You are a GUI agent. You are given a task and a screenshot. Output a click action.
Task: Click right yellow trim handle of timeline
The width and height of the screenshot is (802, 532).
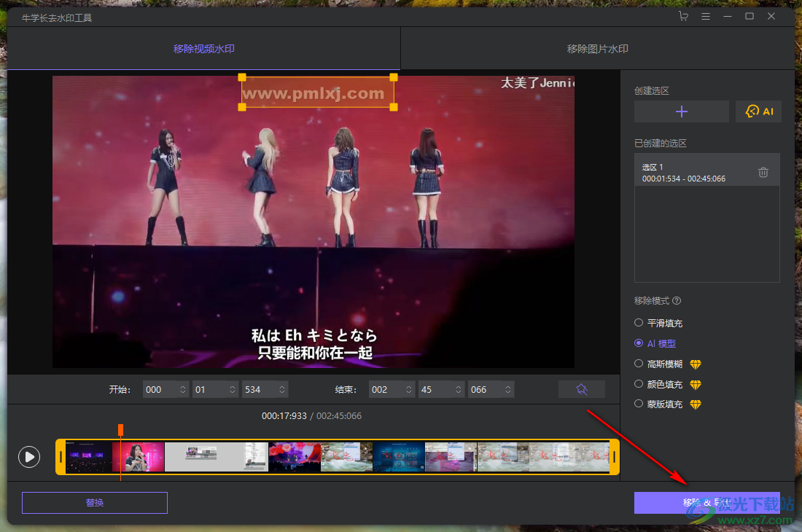(615, 457)
